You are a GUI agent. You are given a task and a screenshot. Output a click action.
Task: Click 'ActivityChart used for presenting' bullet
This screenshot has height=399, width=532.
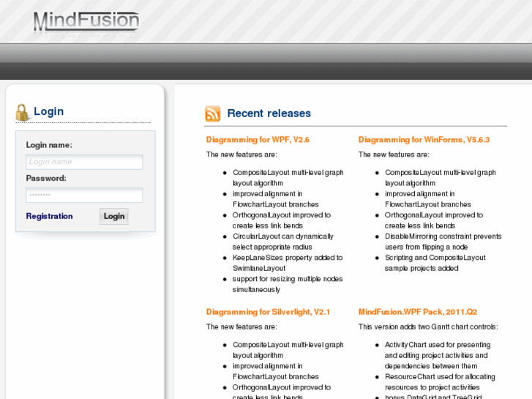point(438,356)
